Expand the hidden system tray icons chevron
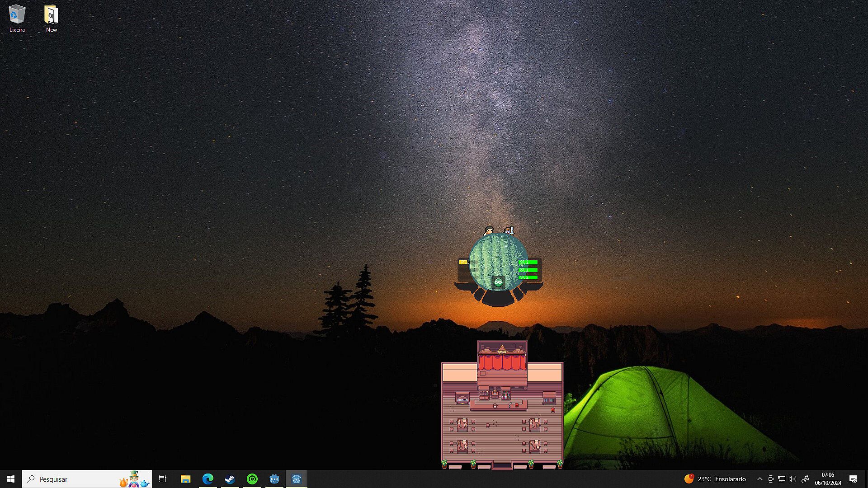 [x=759, y=479]
